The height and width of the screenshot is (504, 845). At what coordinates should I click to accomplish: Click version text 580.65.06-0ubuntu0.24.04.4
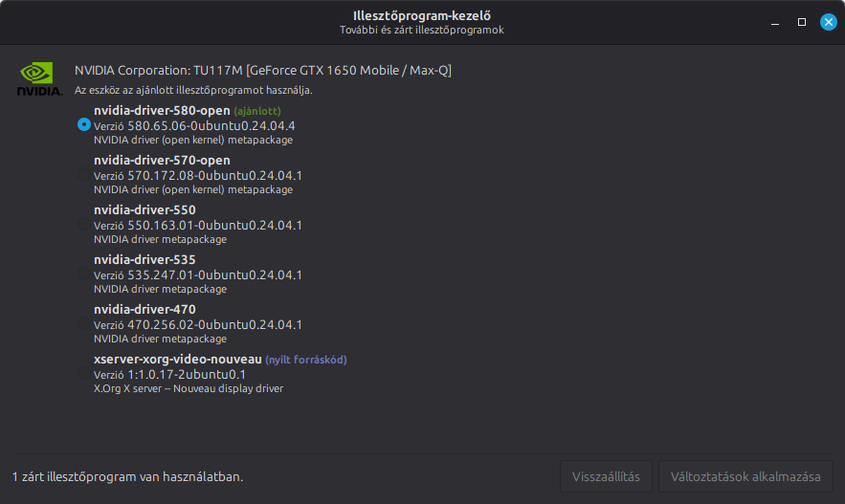[x=211, y=125]
